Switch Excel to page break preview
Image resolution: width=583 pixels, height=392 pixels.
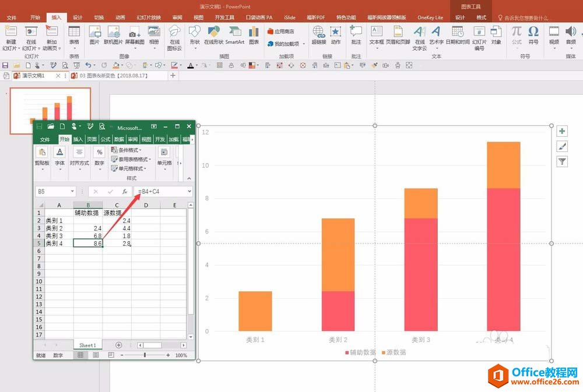[111, 355]
